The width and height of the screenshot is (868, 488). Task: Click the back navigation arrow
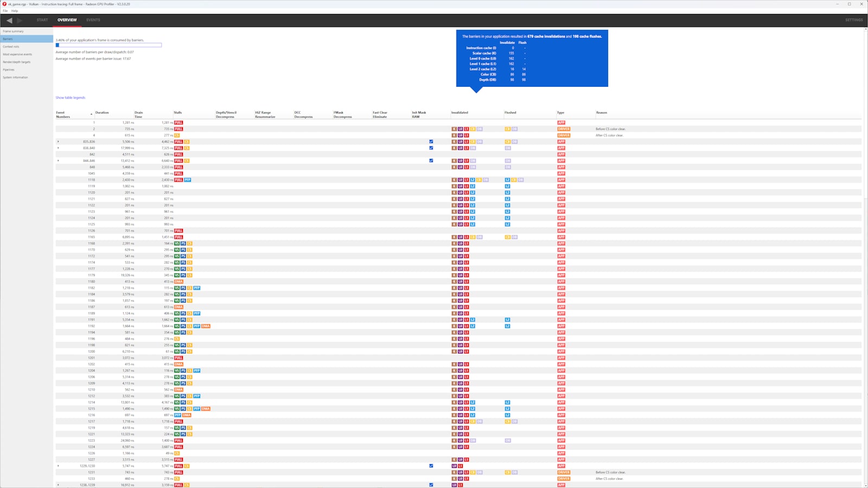(x=9, y=20)
